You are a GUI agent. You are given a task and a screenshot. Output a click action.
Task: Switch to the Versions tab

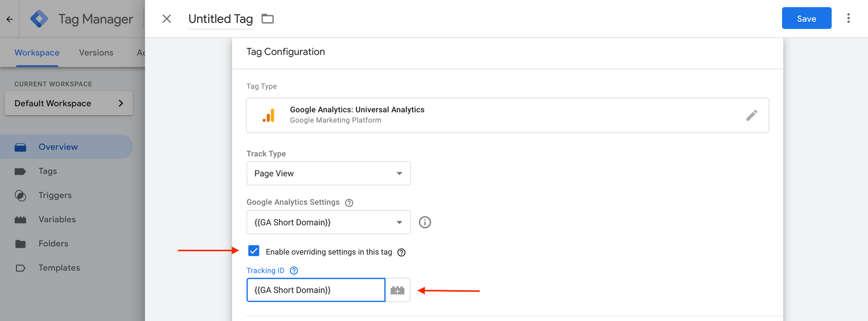[x=96, y=52]
